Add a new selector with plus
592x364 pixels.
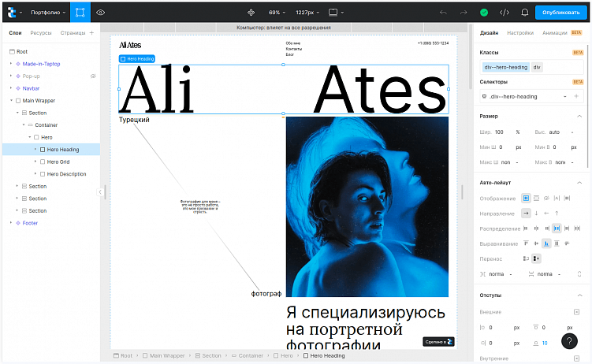pyautogui.click(x=576, y=97)
